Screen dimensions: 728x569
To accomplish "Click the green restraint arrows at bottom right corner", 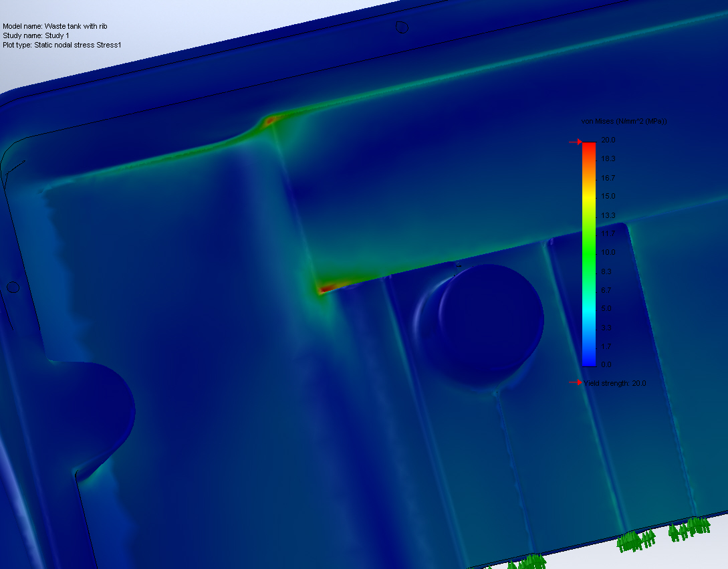I will coord(689,532).
